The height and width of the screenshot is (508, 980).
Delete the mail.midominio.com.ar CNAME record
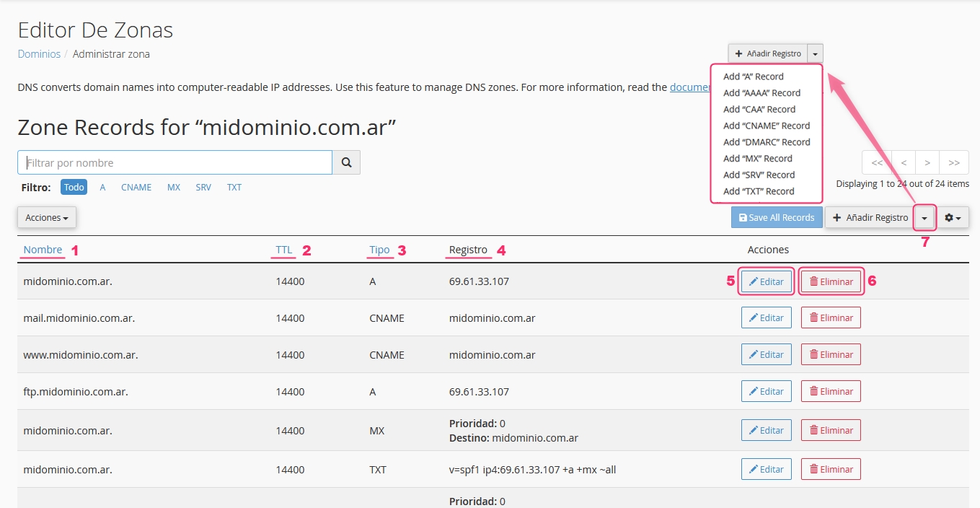pyautogui.click(x=831, y=317)
